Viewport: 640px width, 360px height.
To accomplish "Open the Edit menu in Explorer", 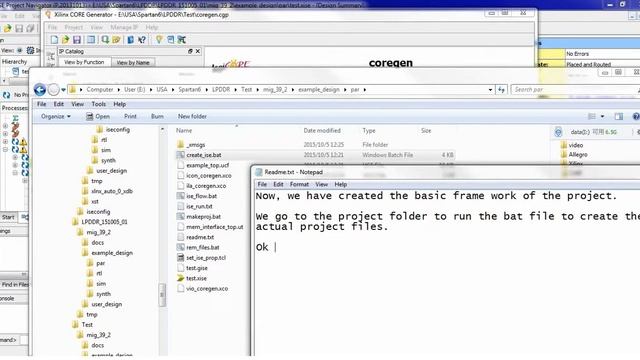I will tap(58, 104).
